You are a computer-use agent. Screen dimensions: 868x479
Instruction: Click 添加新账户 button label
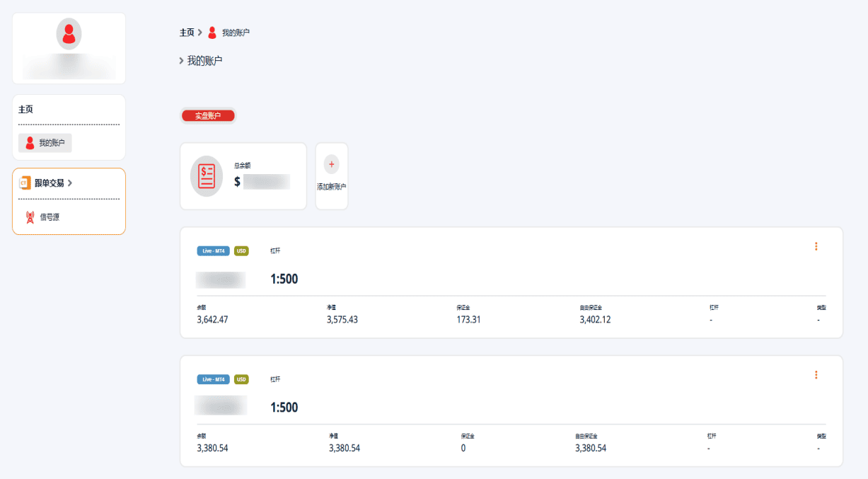point(331,187)
